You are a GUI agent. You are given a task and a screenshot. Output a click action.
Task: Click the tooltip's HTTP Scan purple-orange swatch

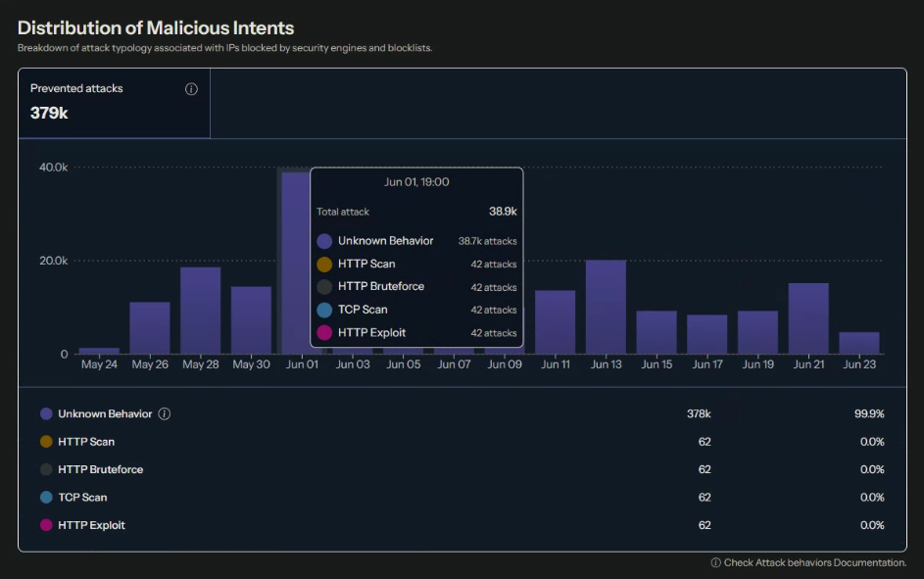click(324, 264)
